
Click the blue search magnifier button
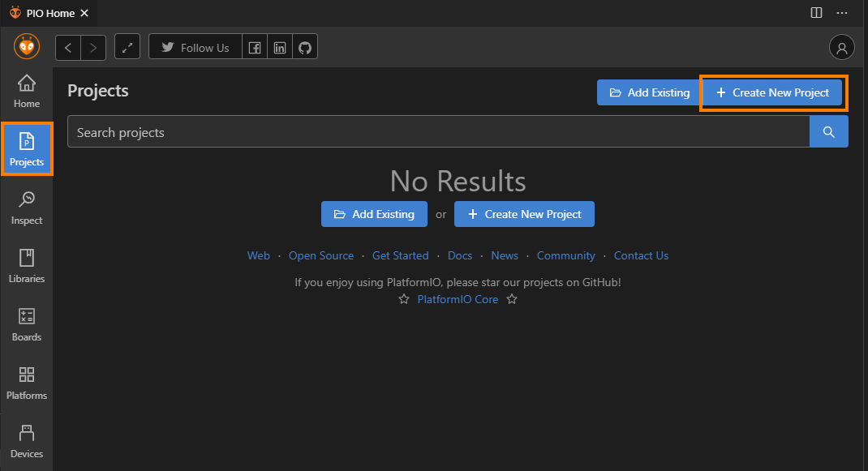pyautogui.click(x=829, y=131)
